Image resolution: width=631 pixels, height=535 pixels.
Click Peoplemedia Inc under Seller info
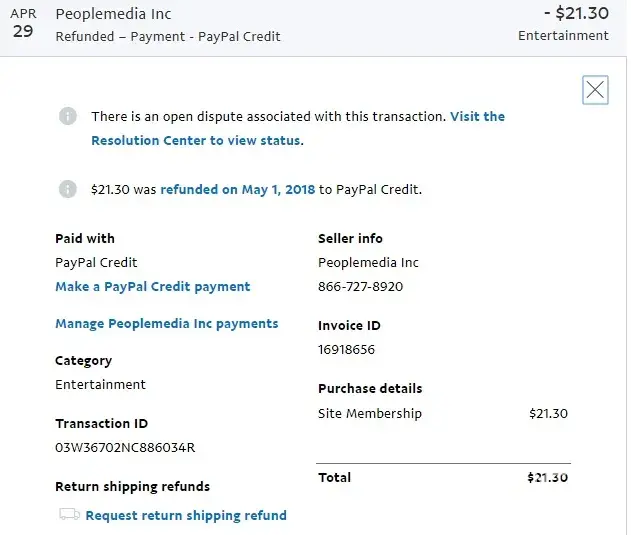[x=368, y=262]
